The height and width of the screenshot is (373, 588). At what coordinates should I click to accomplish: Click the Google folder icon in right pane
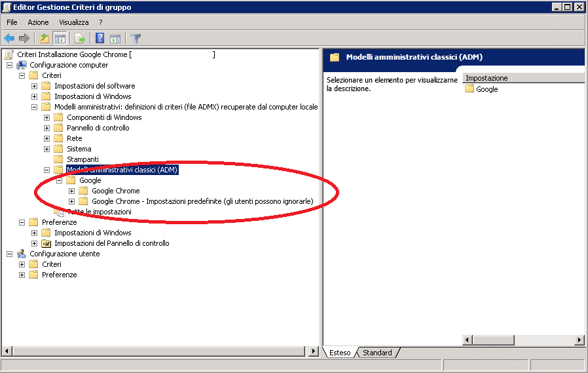click(x=469, y=89)
